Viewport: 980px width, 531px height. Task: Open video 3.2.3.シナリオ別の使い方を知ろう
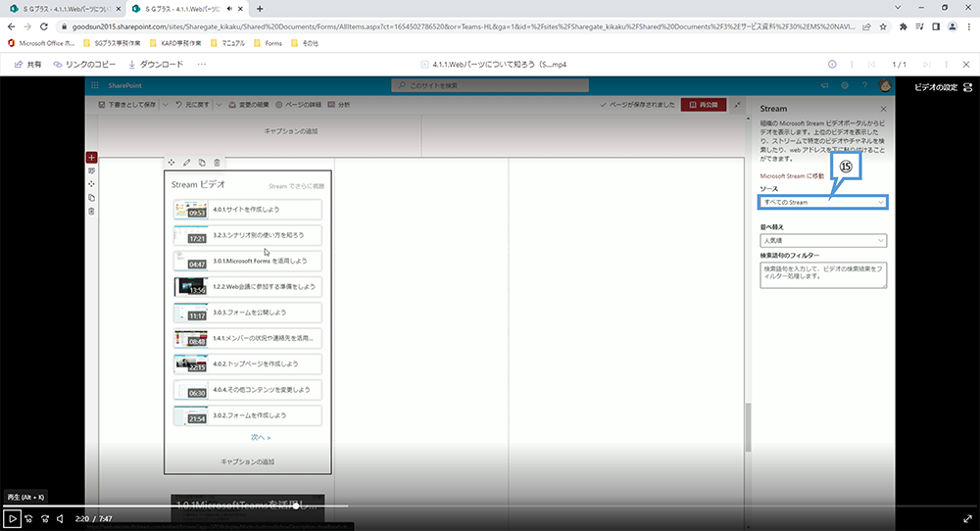[248, 235]
